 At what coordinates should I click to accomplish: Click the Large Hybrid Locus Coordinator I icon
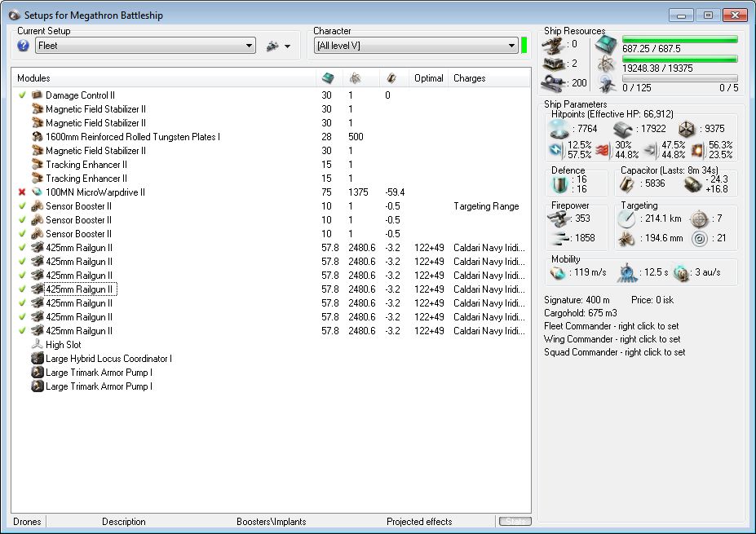click(x=37, y=359)
